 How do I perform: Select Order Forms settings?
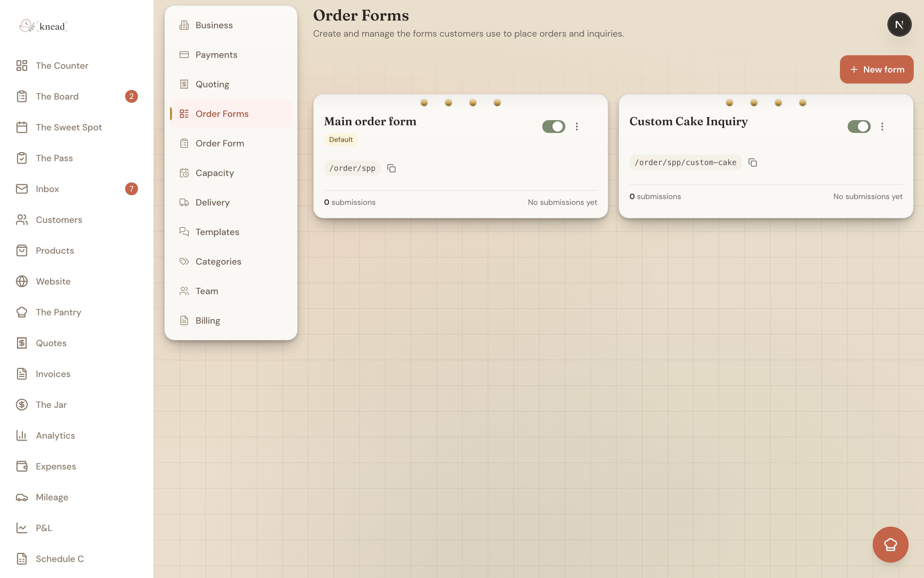coord(231,114)
